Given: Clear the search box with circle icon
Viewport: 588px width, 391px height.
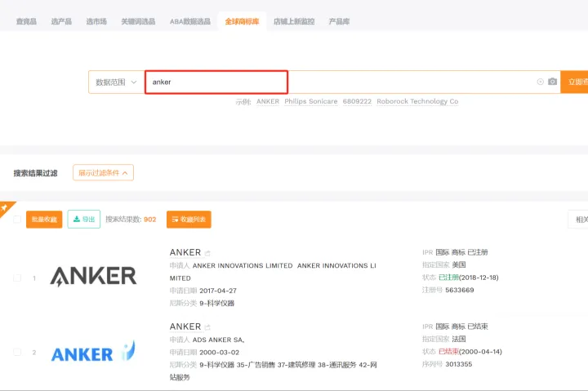Looking at the screenshot, I should (540, 82).
